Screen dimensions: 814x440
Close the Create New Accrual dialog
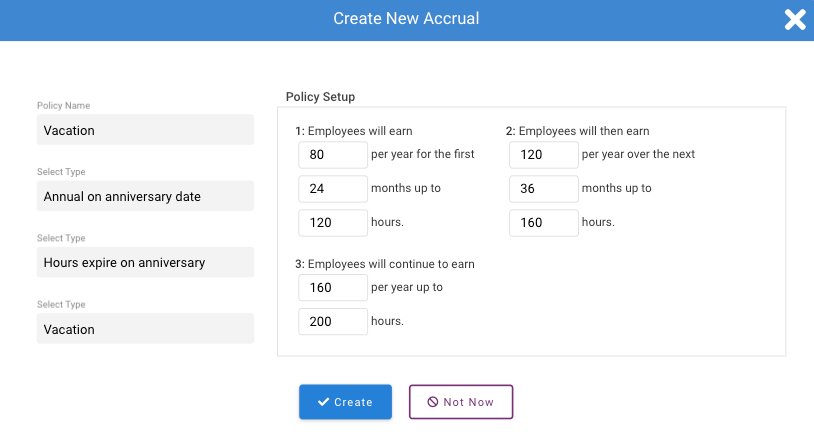tap(795, 20)
